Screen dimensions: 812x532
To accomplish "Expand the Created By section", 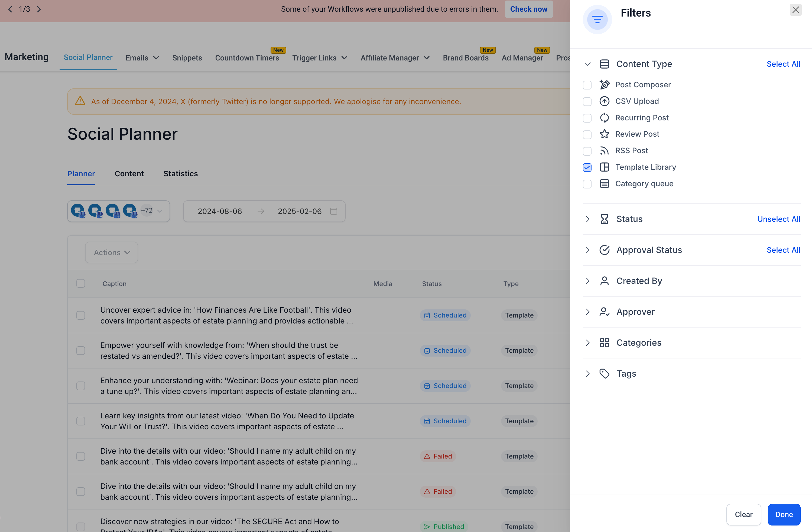I will pyautogui.click(x=587, y=281).
